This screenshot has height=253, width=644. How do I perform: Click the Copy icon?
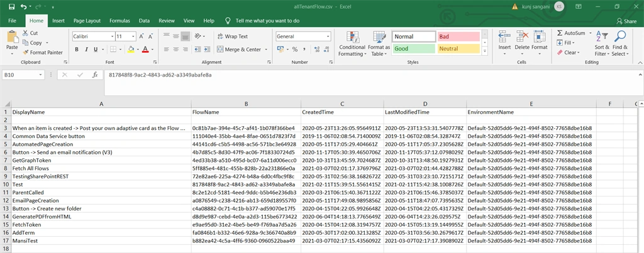tap(25, 43)
